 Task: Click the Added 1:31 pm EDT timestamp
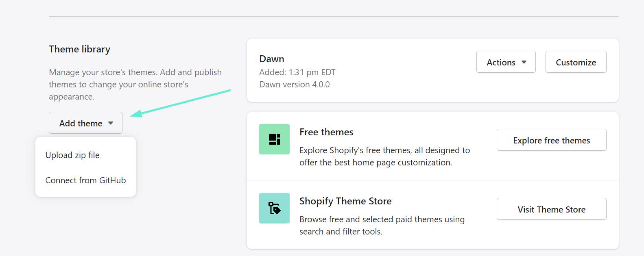(x=297, y=72)
